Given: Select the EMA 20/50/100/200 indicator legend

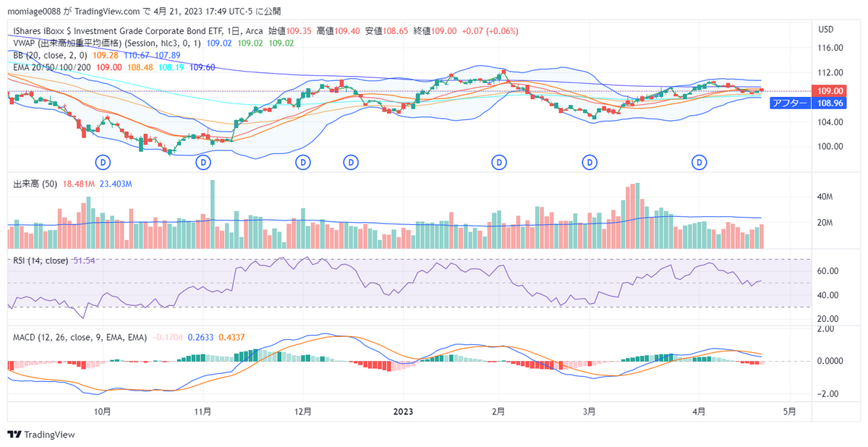Looking at the screenshot, I should pos(51,67).
